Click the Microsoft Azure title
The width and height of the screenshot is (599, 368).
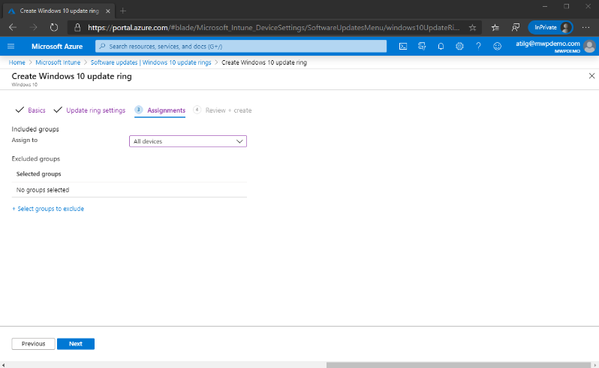point(57,46)
